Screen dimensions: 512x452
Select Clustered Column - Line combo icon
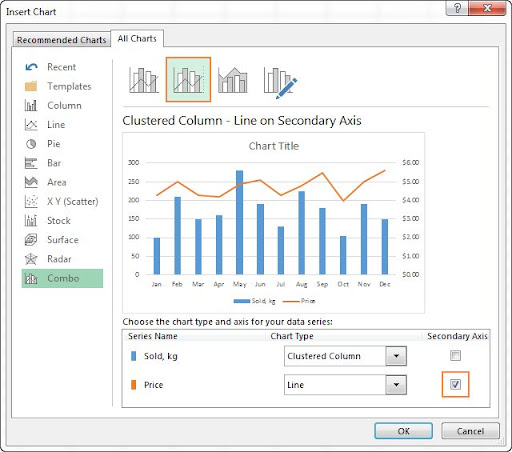[144, 80]
